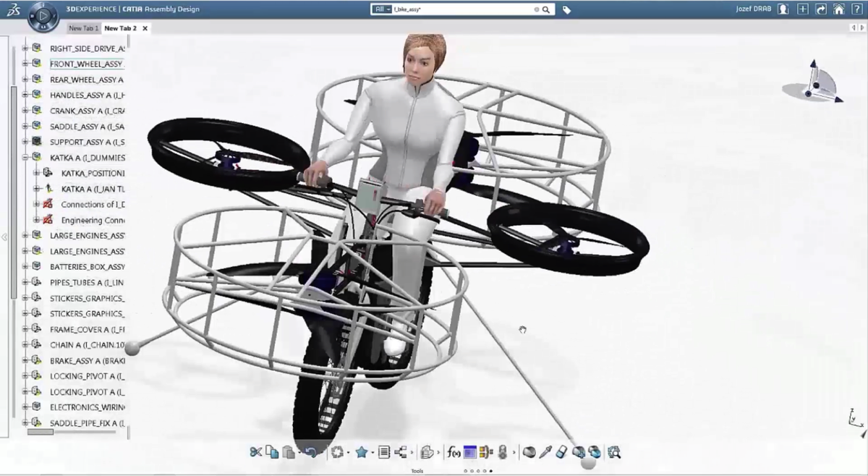This screenshot has height=476, width=868.
Task: Collapse the KATKA A (I_DUMMIES tree node
Action: pos(25,157)
